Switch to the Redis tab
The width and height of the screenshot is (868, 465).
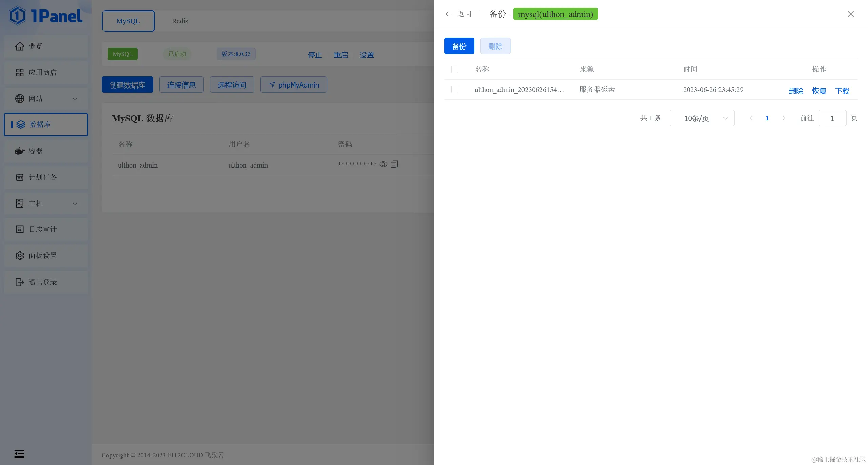[180, 21]
